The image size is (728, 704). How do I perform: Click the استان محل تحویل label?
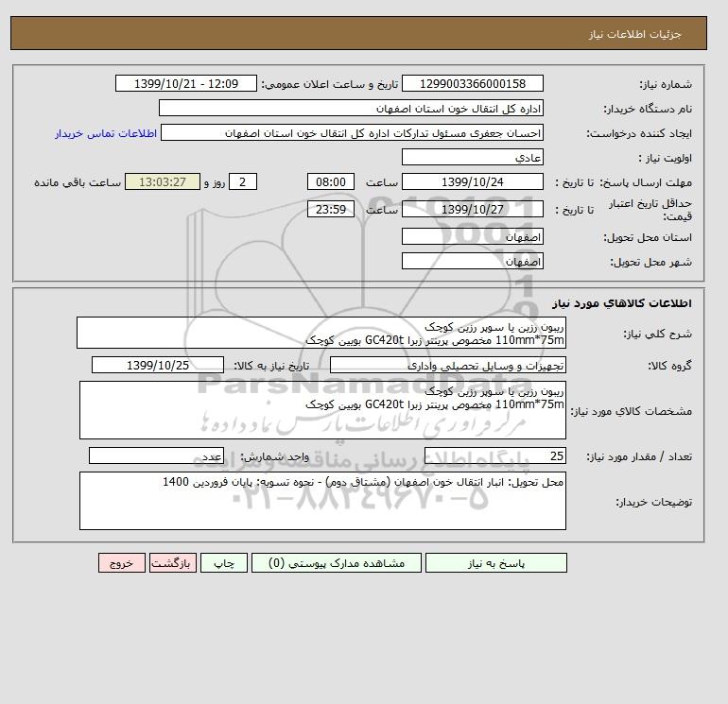tap(648, 237)
